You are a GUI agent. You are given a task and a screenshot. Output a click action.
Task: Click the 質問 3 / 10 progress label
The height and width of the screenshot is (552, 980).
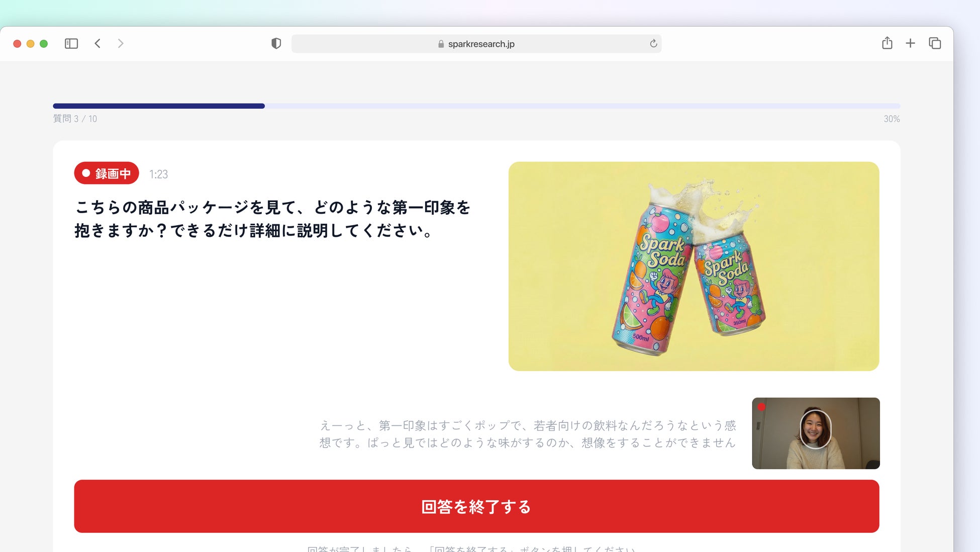75,119
